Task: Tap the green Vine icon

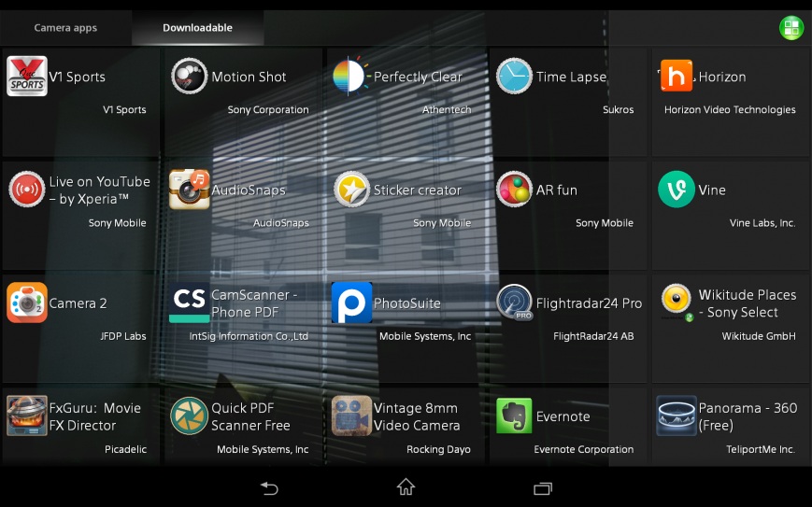Action: point(677,190)
